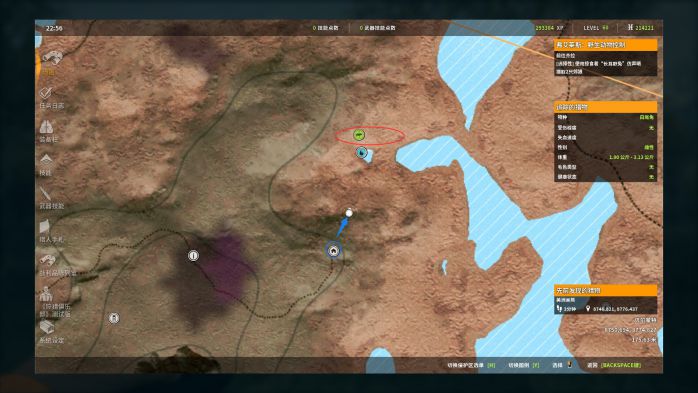Open the Hunt Club beta hunter icon
Viewport: 698px width, 393px height.
tap(46, 294)
